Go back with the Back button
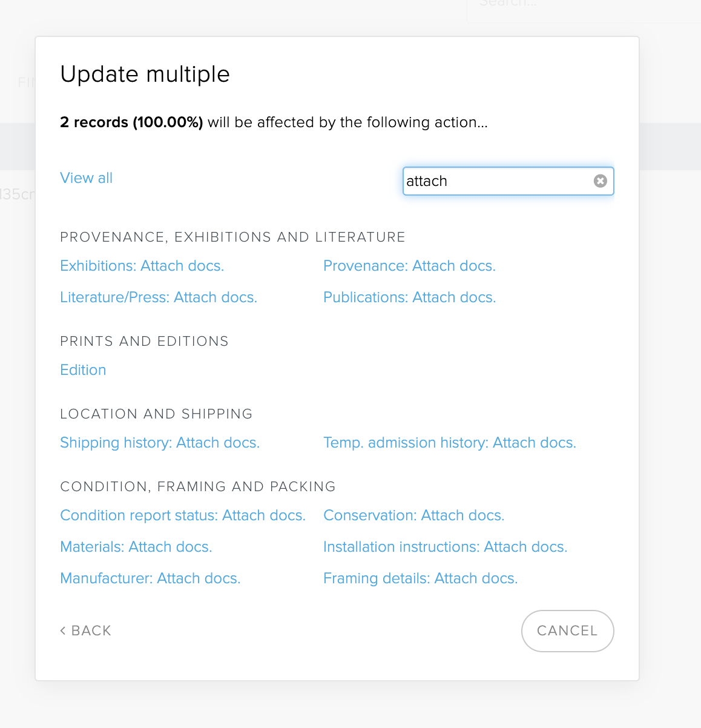 [86, 630]
